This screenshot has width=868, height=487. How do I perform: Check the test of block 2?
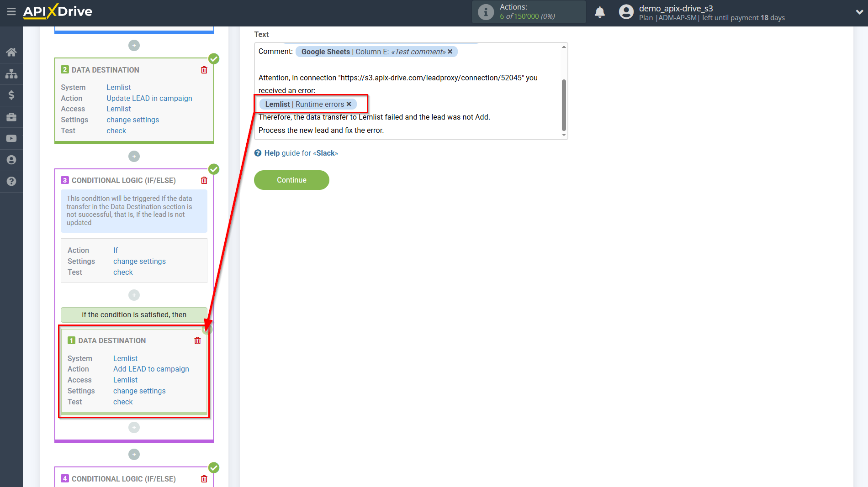(116, 131)
